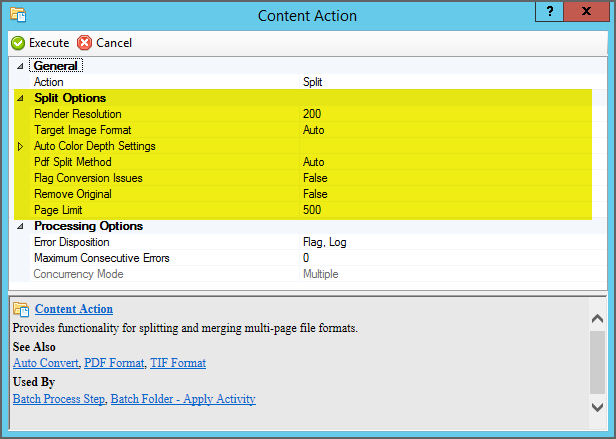Select the Flag Conversion Issues value

pos(445,178)
